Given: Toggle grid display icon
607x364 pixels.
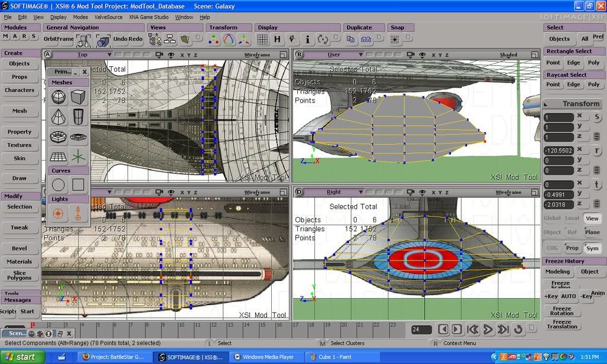Looking at the screenshot, I should (x=262, y=40).
